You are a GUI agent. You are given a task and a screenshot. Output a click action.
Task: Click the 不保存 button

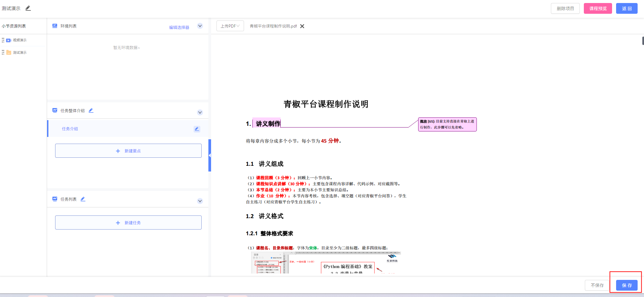[x=597, y=285]
